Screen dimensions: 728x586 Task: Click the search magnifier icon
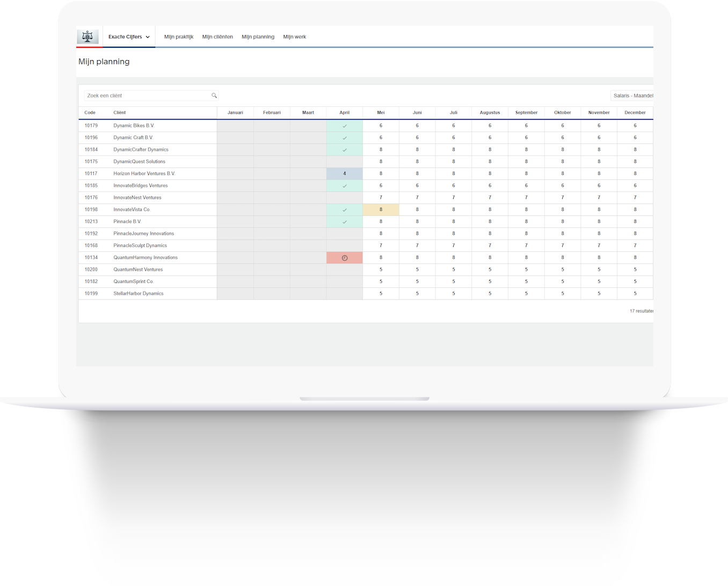pyautogui.click(x=214, y=96)
